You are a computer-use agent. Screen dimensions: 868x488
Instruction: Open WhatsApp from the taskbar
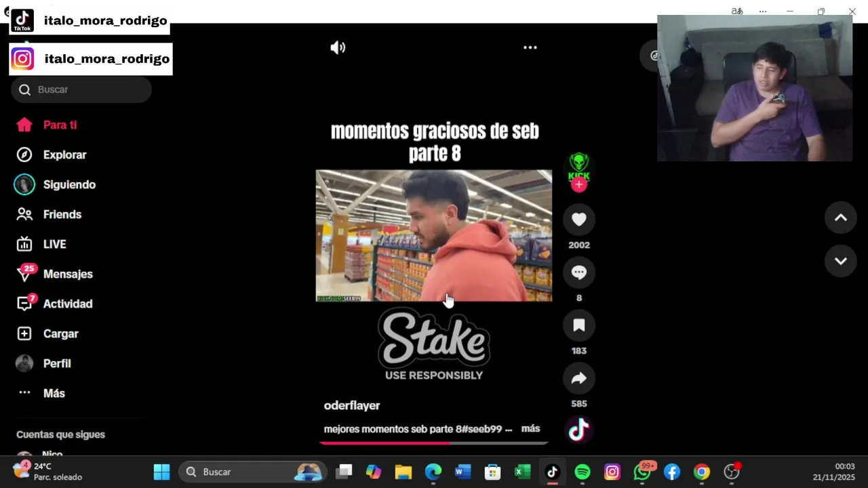642,472
